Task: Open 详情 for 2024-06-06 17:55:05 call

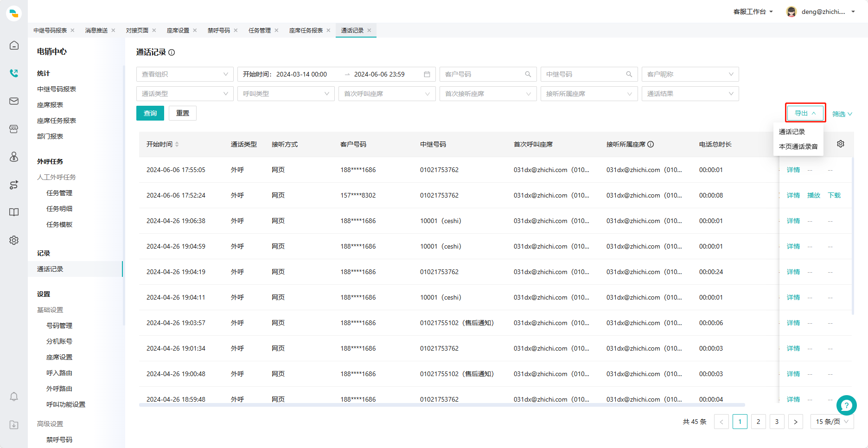Action: (793, 170)
